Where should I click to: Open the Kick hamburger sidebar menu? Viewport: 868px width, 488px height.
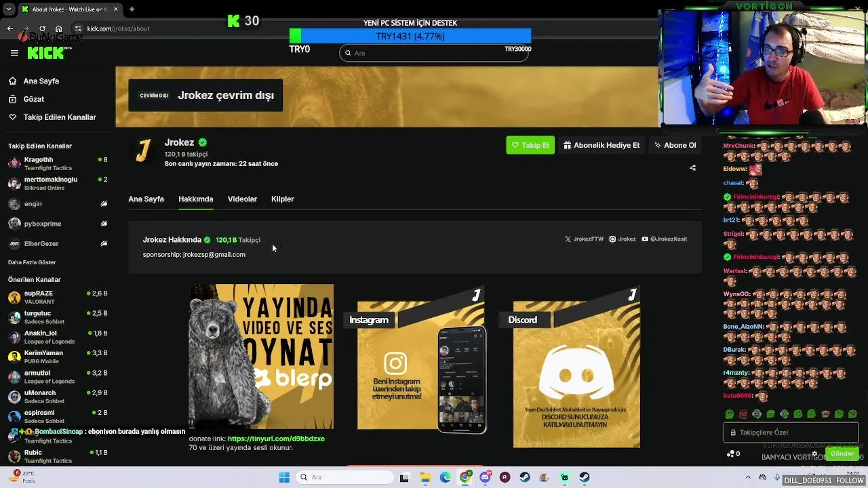(x=14, y=53)
